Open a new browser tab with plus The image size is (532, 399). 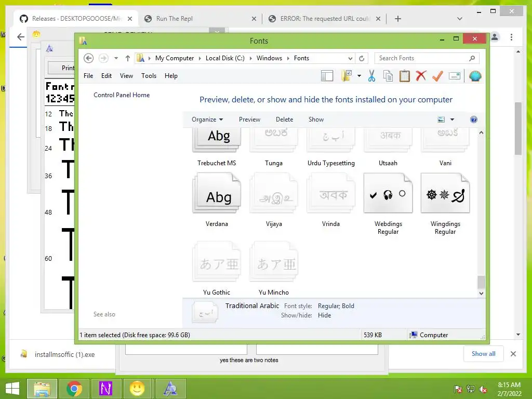(x=398, y=19)
